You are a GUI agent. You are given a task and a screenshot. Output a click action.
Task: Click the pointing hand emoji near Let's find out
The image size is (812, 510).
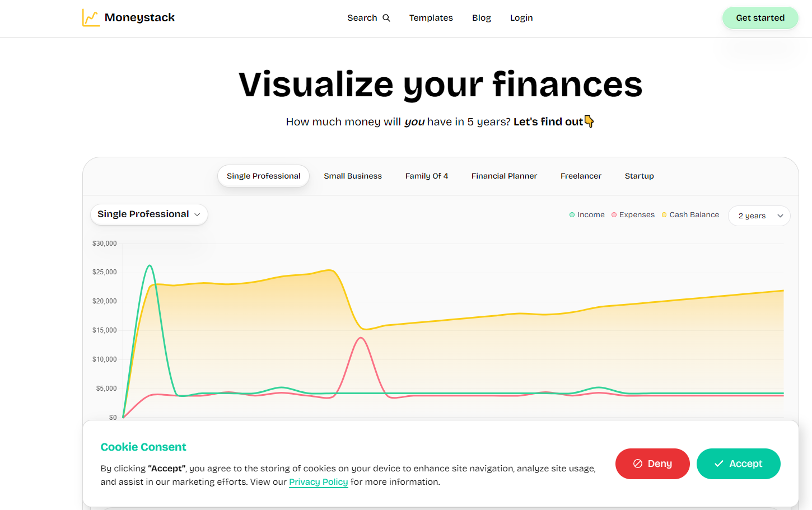[x=589, y=121]
